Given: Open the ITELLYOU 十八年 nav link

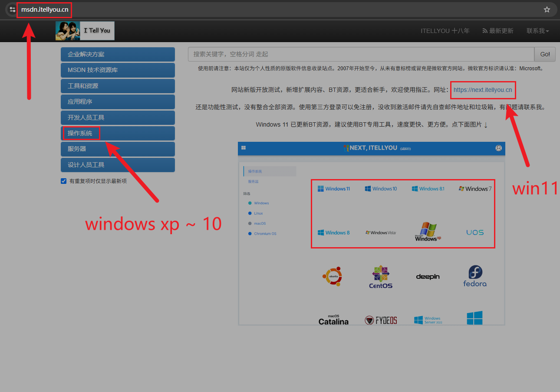Looking at the screenshot, I should click(445, 31).
